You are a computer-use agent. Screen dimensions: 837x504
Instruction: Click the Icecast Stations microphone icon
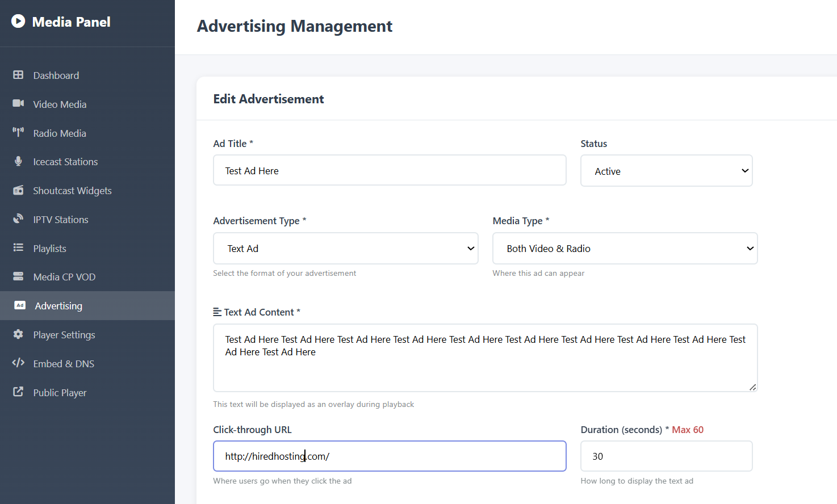tap(18, 161)
